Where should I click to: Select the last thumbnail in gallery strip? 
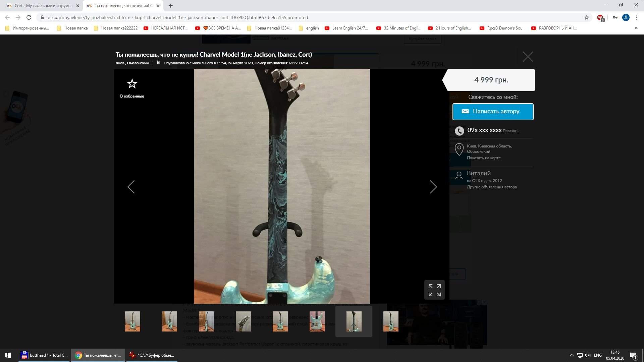391,321
